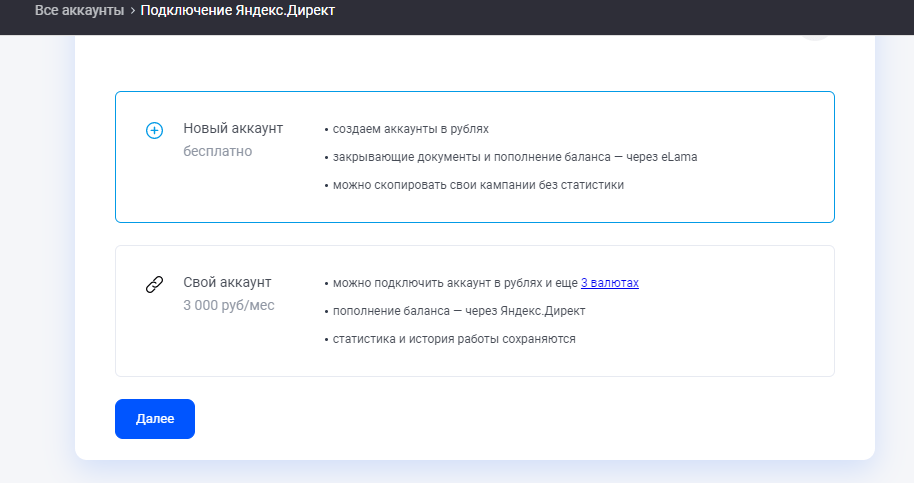Click the закрывающие документы через eLama bullet
Screen dimensions: 914x483
point(514,157)
